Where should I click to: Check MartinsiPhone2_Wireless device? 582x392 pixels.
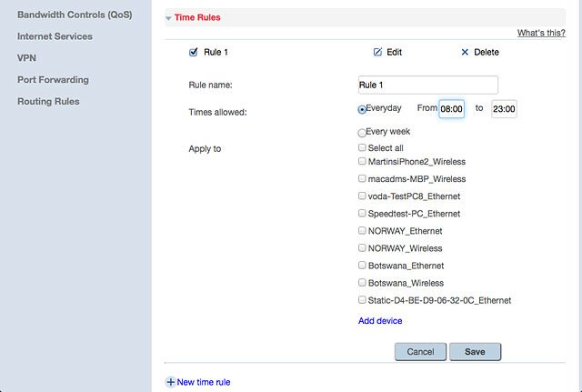point(362,161)
